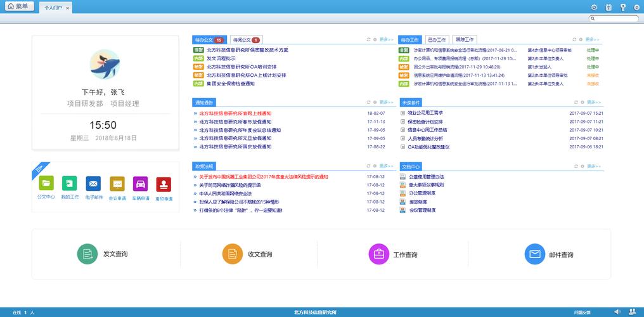The image size is (644, 317).
Task: Refresh the 待办公文 panel
Action: [368, 39]
